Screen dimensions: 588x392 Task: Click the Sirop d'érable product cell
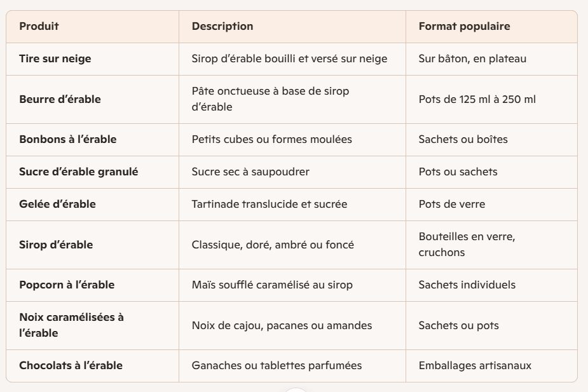[x=56, y=245]
